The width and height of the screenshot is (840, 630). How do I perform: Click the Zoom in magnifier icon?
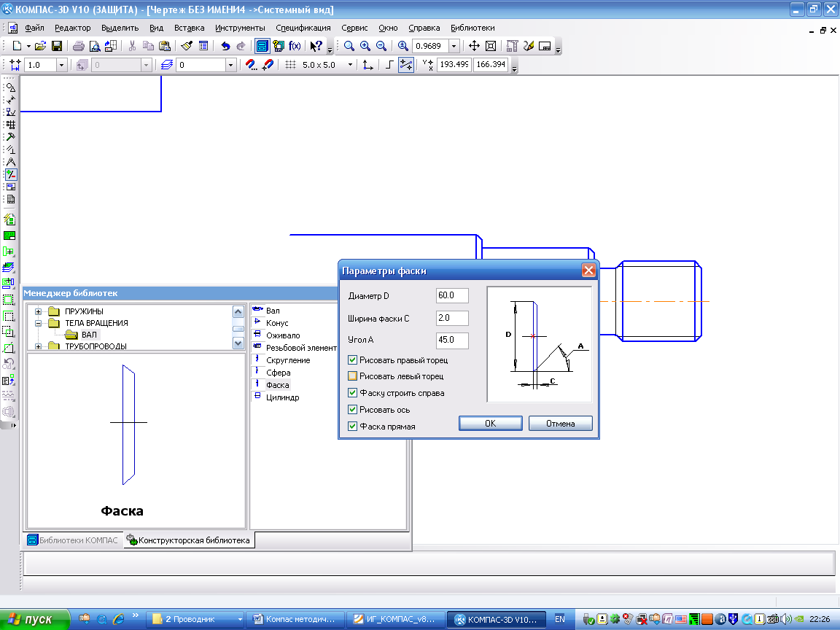(365, 46)
